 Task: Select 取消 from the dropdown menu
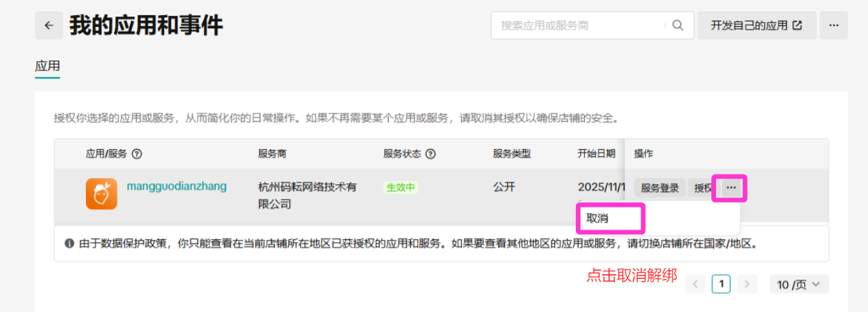pos(598,218)
